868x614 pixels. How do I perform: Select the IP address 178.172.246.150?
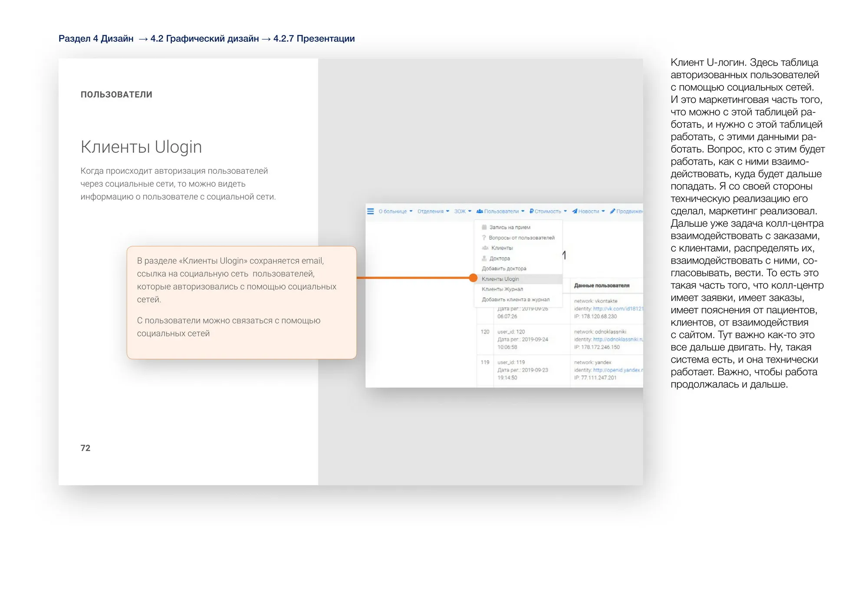pyautogui.click(x=601, y=347)
